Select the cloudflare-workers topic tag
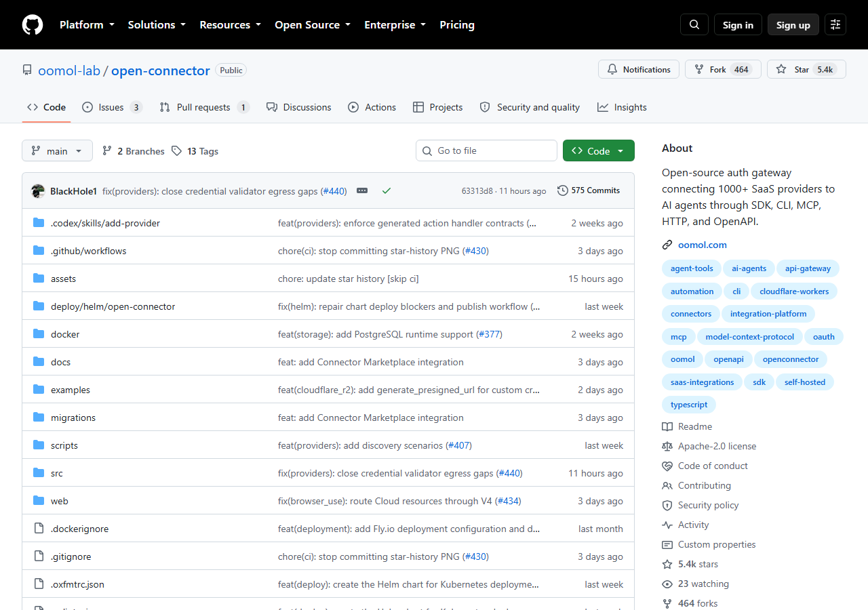This screenshot has width=868, height=610. [x=795, y=291]
